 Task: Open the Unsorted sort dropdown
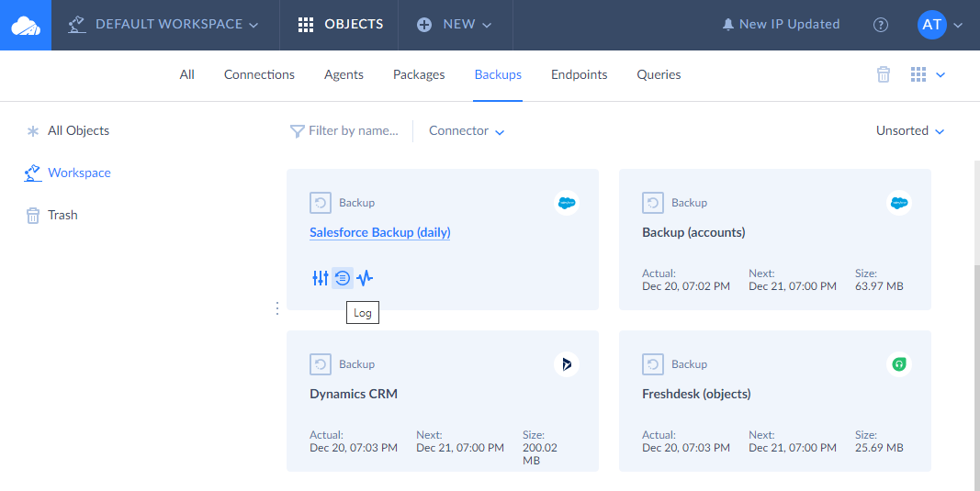910,130
